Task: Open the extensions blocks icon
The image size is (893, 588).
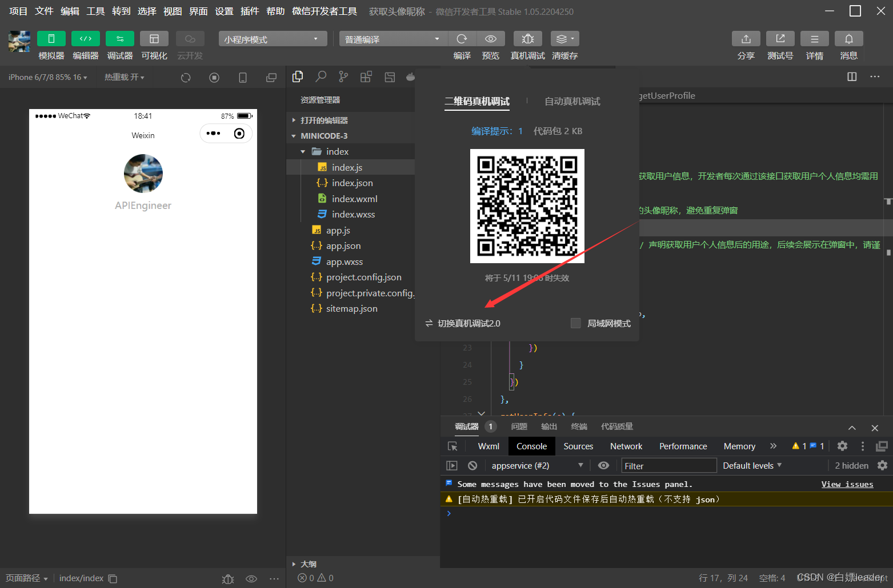Action: [x=366, y=76]
